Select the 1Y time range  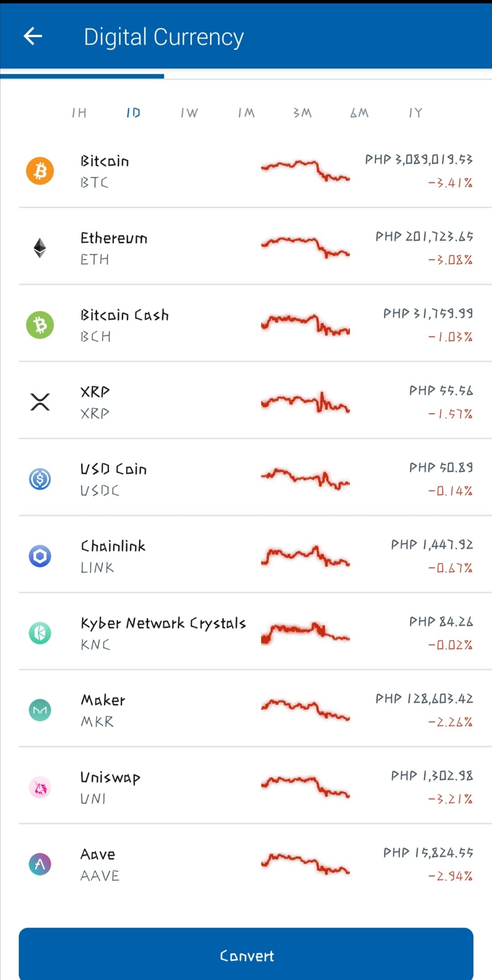[x=415, y=113]
